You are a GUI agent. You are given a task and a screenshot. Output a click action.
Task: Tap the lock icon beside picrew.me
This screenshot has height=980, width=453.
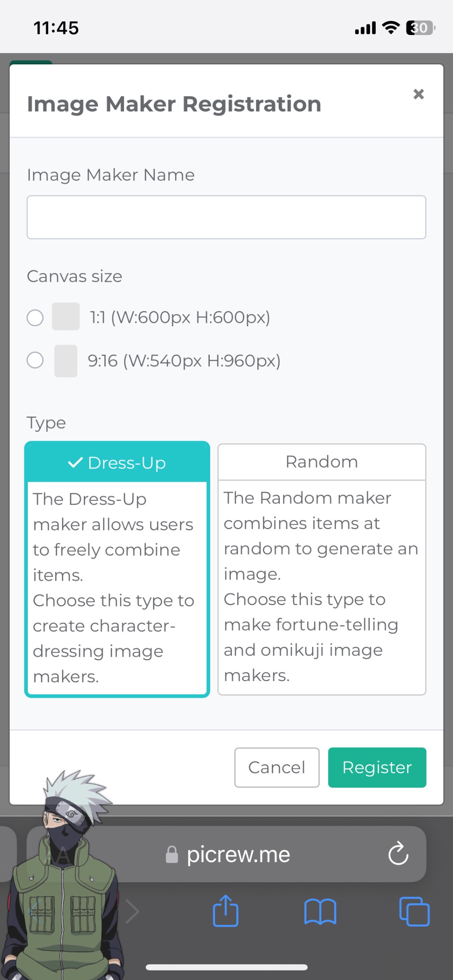point(172,854)
